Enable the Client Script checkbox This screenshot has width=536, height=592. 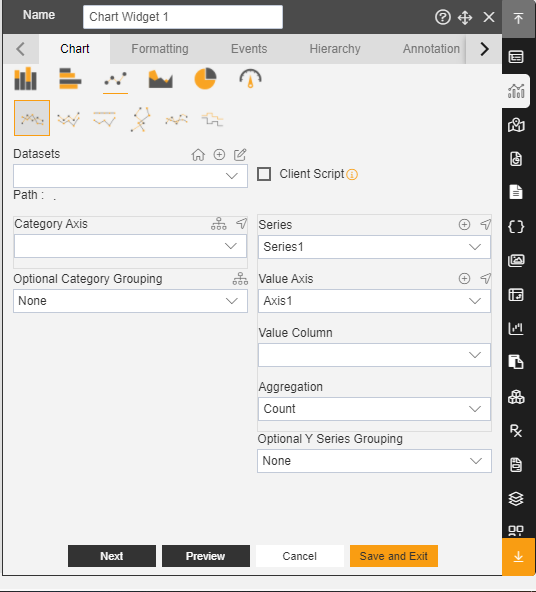264,174
